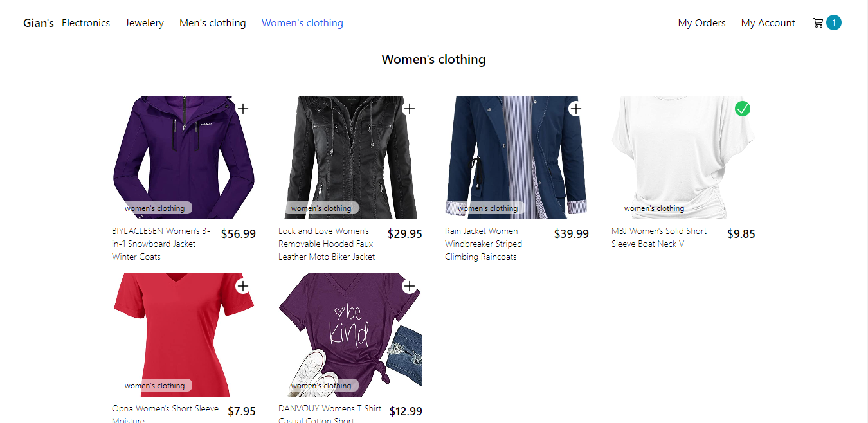Add the DANVOUY be kind T Shirt via plus icon
This screenshot has width=868, height=423.
pyautogui.click(x=409, y=286)
